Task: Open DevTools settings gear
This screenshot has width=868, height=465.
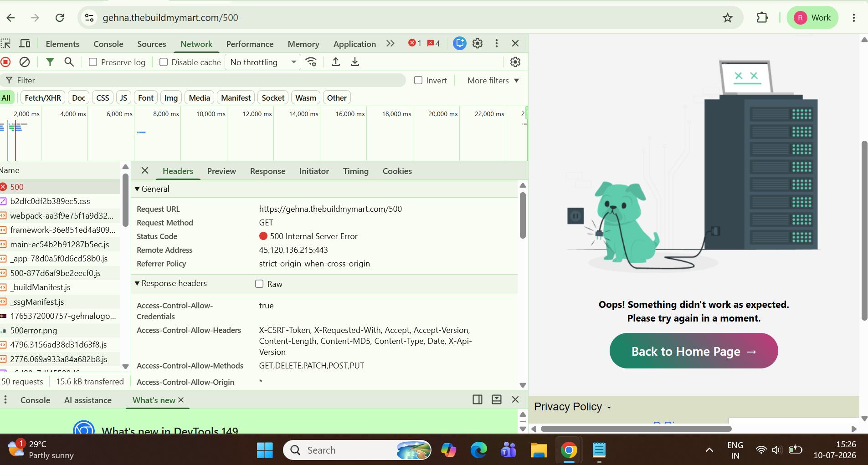Action: tap(478, 43)
